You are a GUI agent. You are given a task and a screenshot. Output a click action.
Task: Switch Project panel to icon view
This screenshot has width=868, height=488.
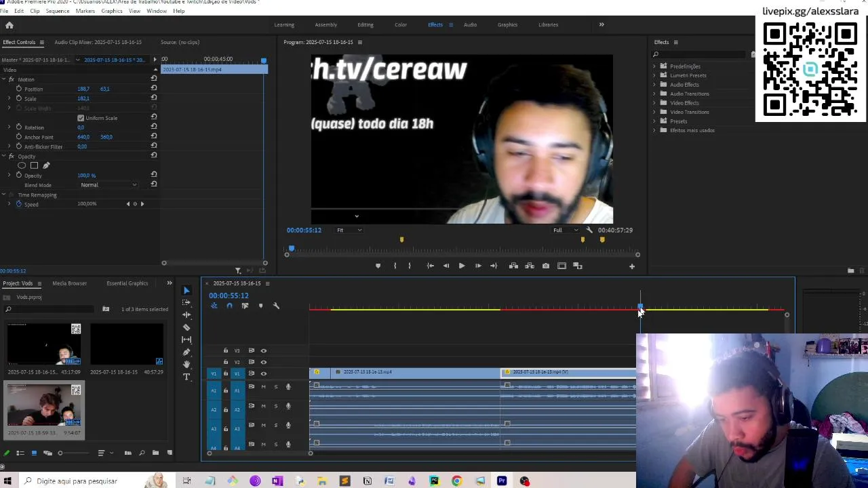(x=34, y=453)
